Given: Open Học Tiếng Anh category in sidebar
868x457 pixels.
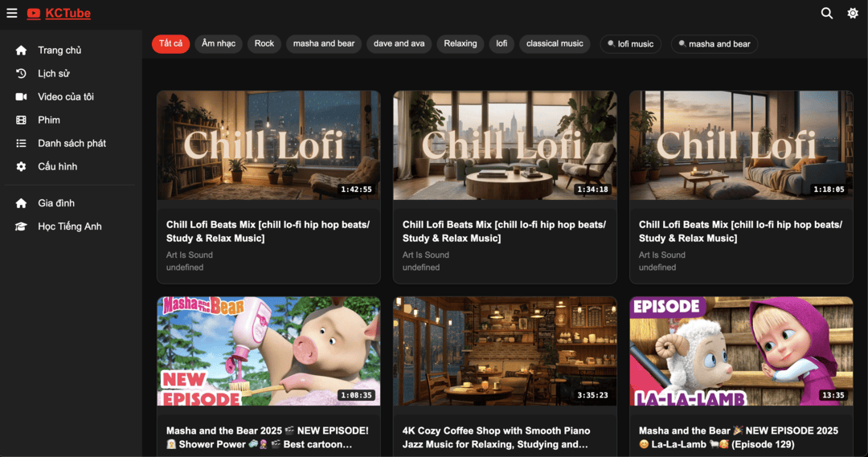Looking at the screenshot, I should tap(70, 226).
